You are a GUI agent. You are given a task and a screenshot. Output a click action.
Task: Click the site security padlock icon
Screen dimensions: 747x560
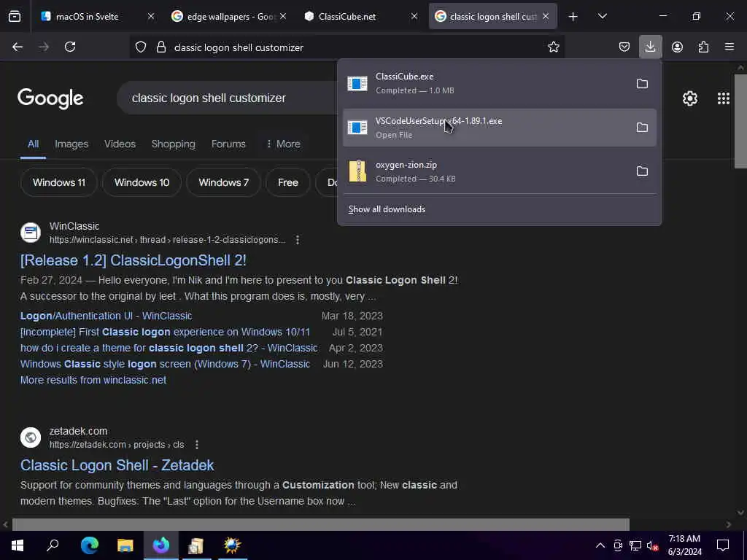coord(161,47)
